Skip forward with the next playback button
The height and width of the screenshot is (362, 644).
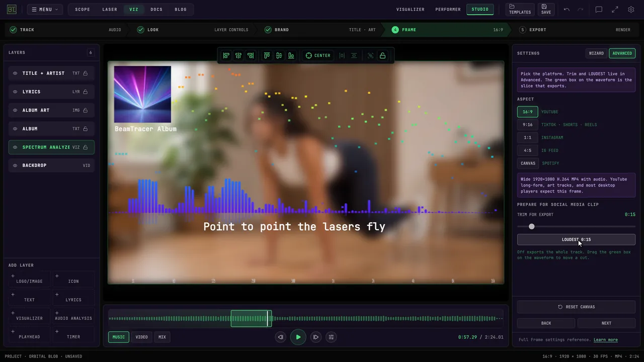tap(315, 337)
